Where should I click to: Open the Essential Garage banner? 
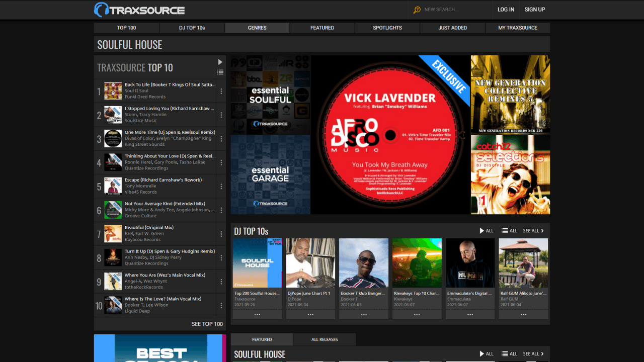pos(270,175)
